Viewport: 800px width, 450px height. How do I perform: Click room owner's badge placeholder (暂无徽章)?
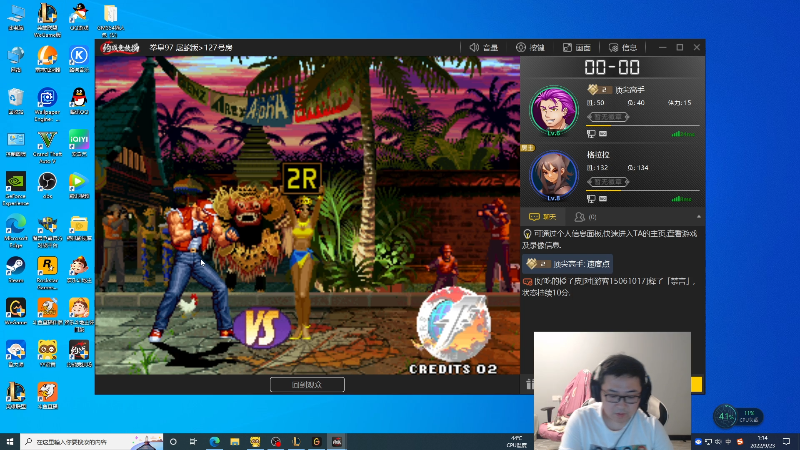click(x=608, y=182)
